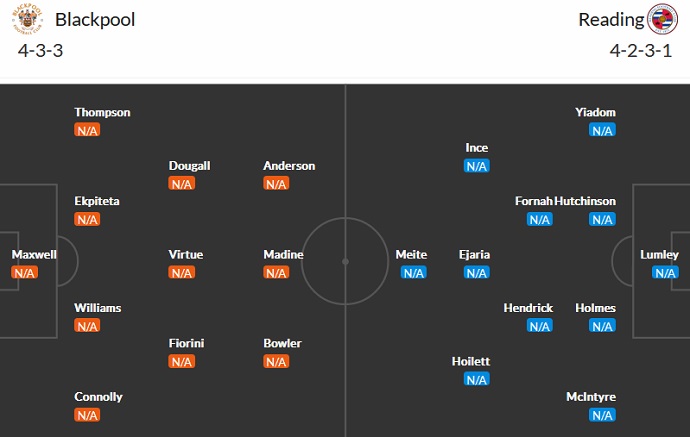Click goalkeeper Maxwell's N/A rating badge
Image resolution: width=690 pixels, height=437 pixels.
click(25, 272)
